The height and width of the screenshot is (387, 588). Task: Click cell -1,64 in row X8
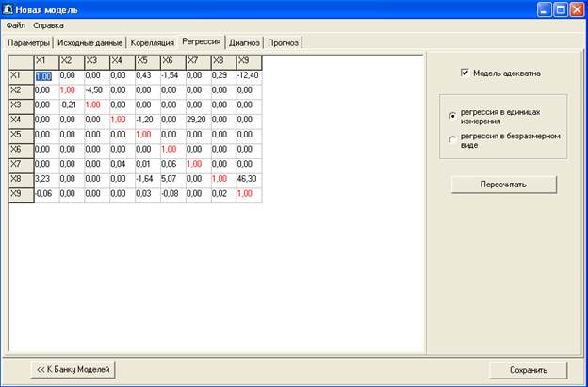(x=148, y=181)
